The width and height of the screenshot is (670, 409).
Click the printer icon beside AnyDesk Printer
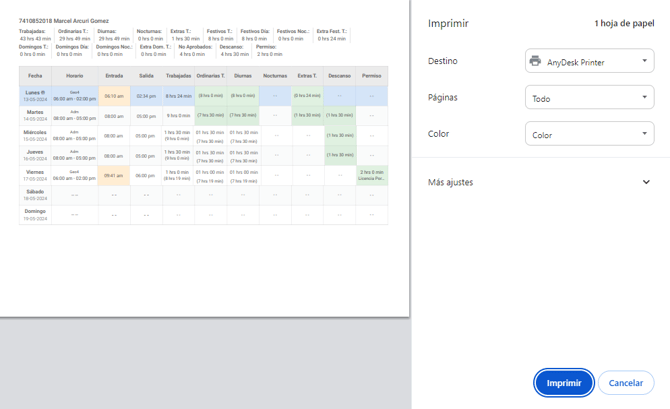point(535,61)
